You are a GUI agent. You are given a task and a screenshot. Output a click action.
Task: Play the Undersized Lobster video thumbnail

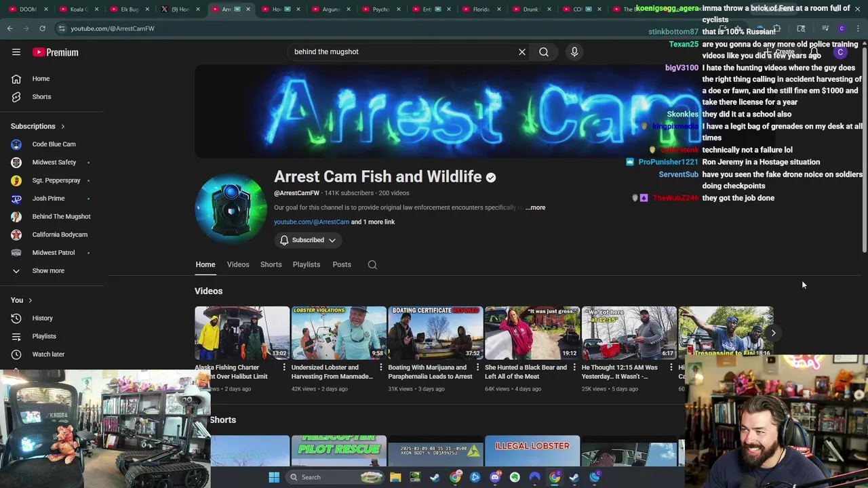tap(339, 333)
